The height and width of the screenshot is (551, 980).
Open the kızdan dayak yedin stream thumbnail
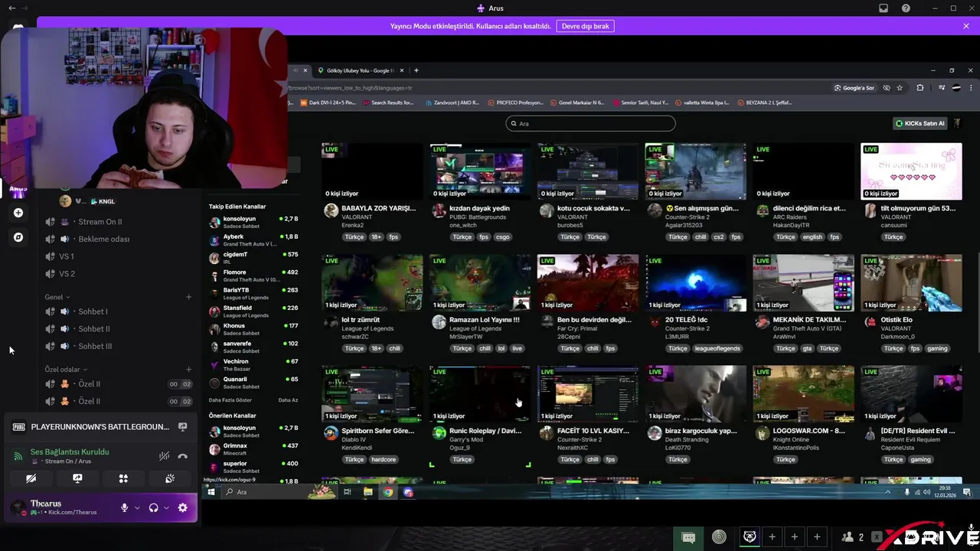click(x=480, y=171)
